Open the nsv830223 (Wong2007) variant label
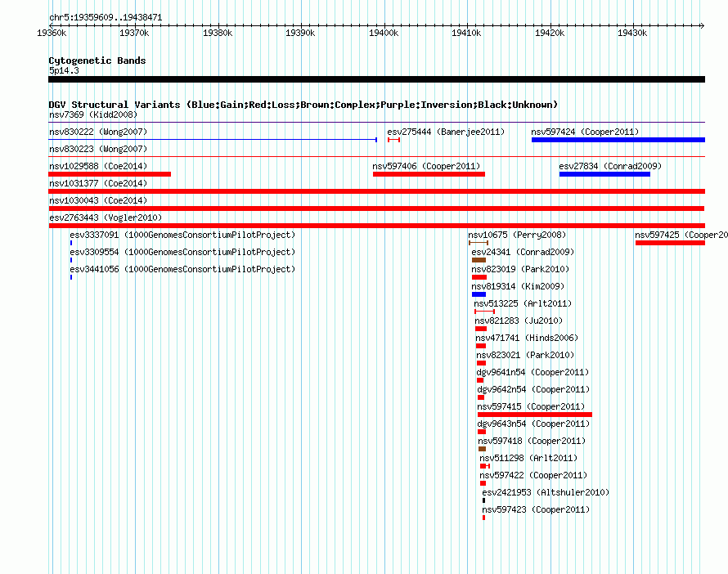 tap(98, 149)
